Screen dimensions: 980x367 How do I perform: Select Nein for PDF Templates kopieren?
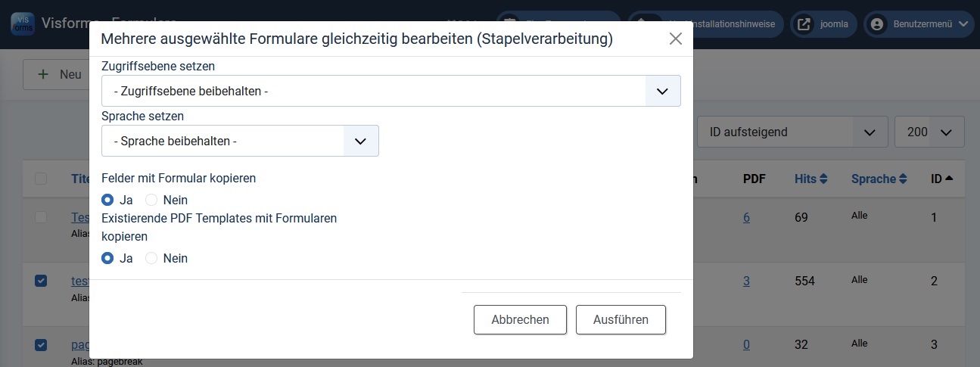pos(151,258)
